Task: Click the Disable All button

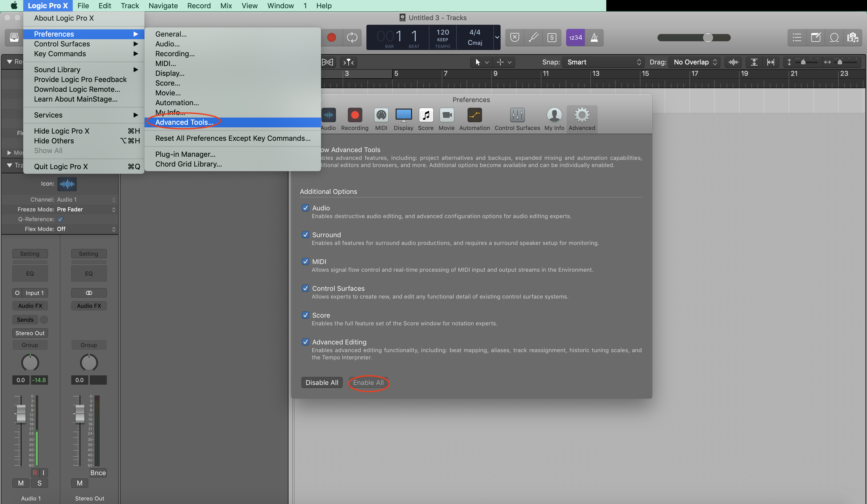Action: click(322, 383)
